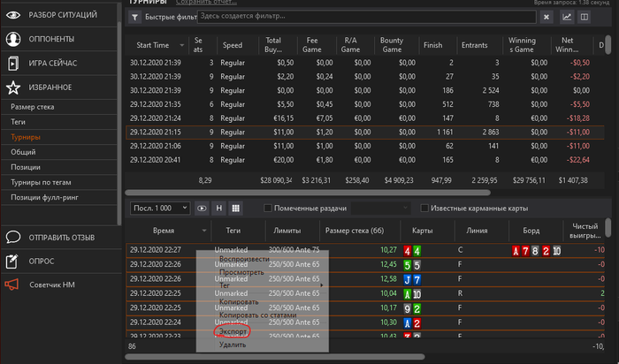The height and width of the screenshot is (364, 619).
Task: Clear the quick filter with the X icon
Action: click(546, 17)
